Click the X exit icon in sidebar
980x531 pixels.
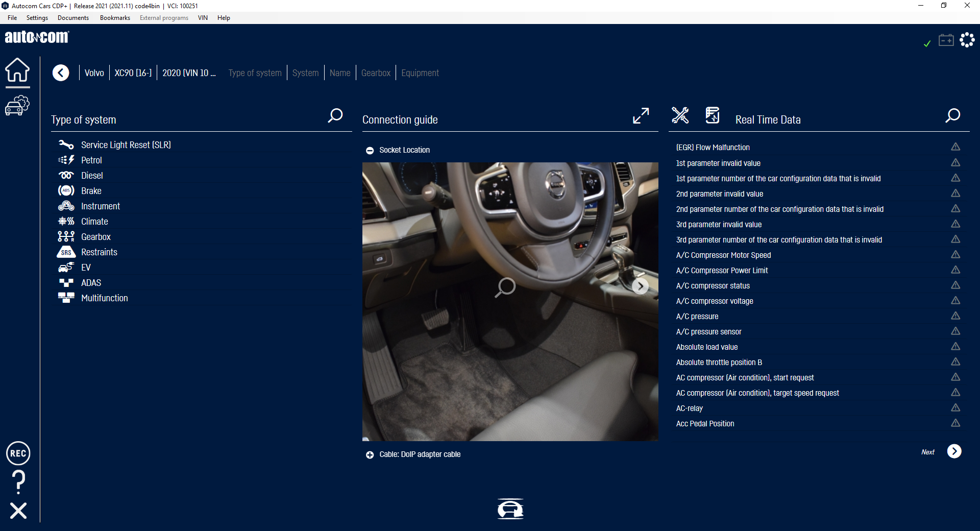click(18, 511)
